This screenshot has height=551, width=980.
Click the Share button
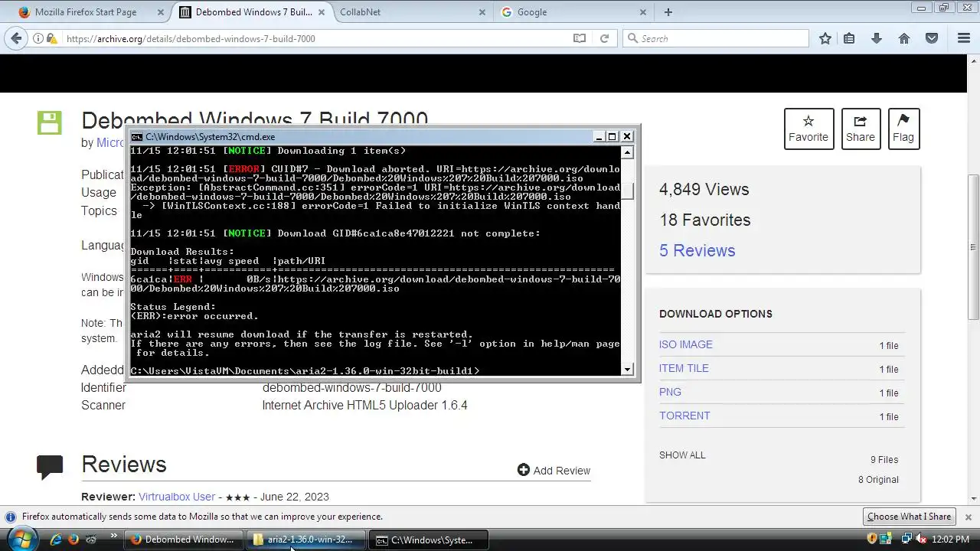tap(861, 129)
